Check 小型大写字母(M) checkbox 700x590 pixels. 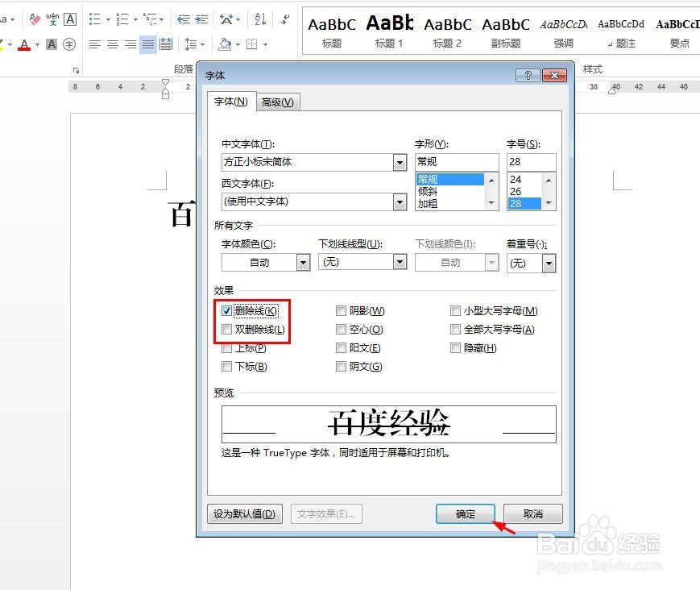pyautogui.click(x=455, y=311)
